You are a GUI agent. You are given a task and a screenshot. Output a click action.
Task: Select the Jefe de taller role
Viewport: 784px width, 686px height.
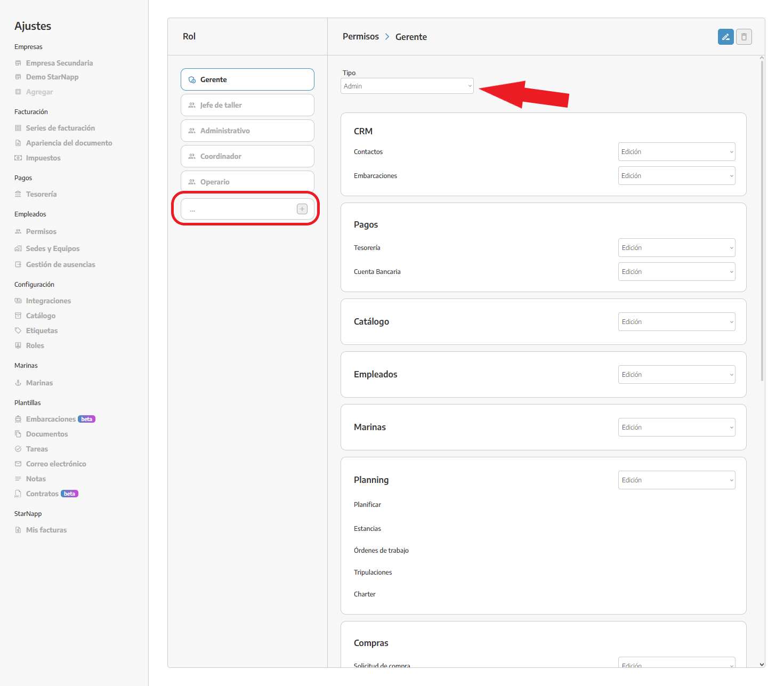point(247,105)
